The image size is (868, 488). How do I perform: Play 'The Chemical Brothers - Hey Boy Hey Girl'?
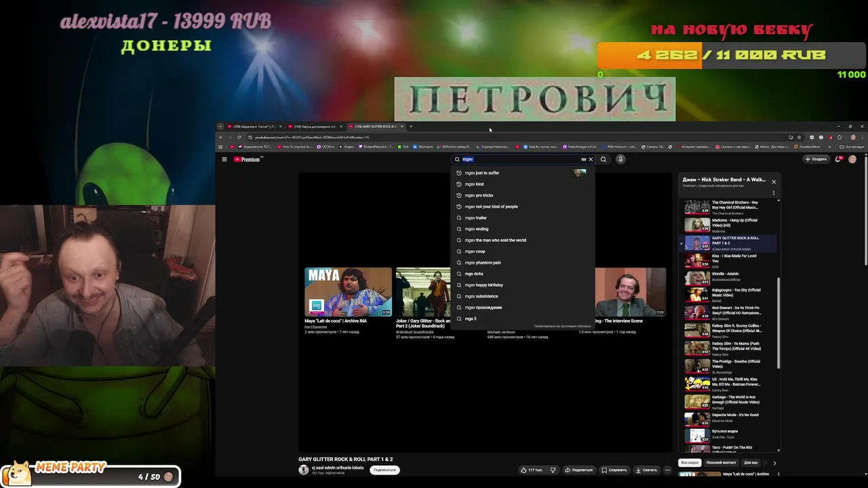729,207
